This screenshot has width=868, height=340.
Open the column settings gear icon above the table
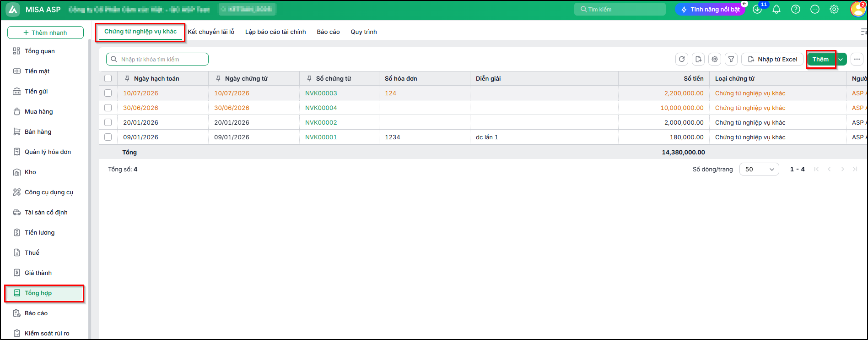point(715,59)
